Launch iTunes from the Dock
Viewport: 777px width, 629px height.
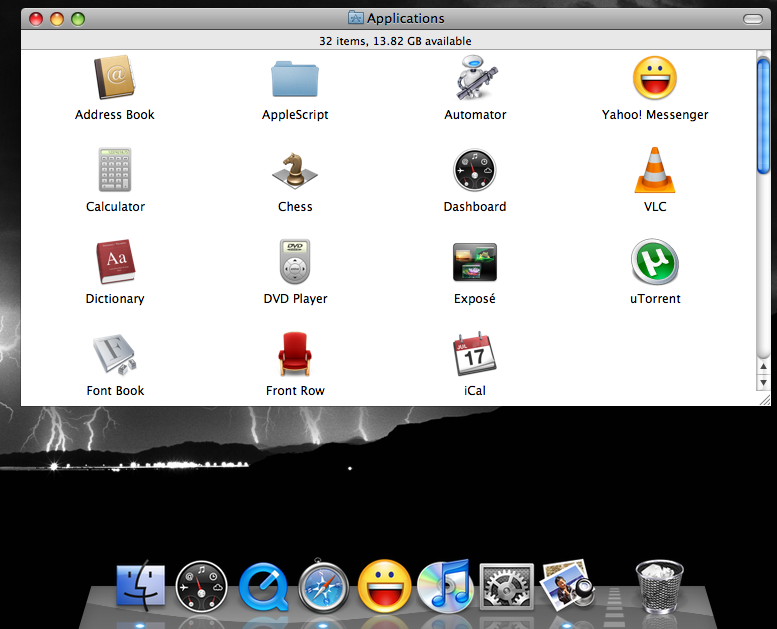(445, 586)
